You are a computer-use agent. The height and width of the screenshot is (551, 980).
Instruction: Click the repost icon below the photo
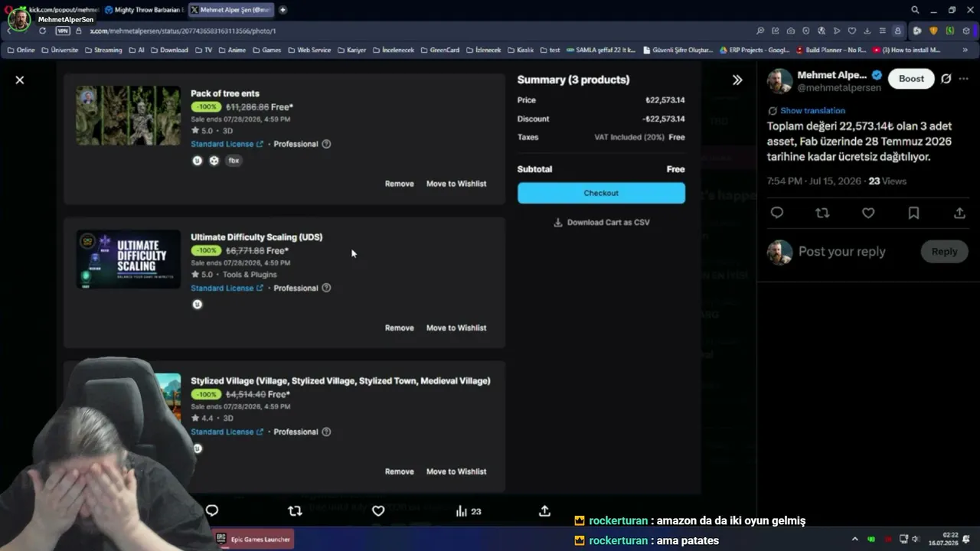click(x=295, y=510)
